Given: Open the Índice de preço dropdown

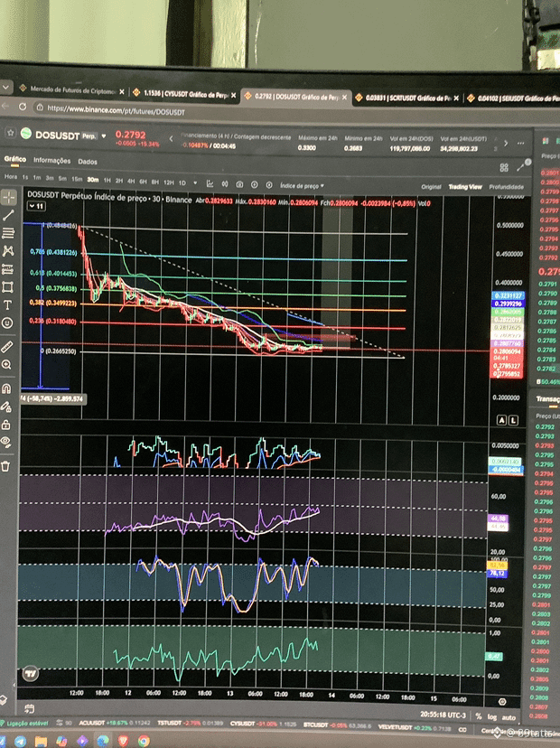Looking at the screenshot, I should (302, 185).
